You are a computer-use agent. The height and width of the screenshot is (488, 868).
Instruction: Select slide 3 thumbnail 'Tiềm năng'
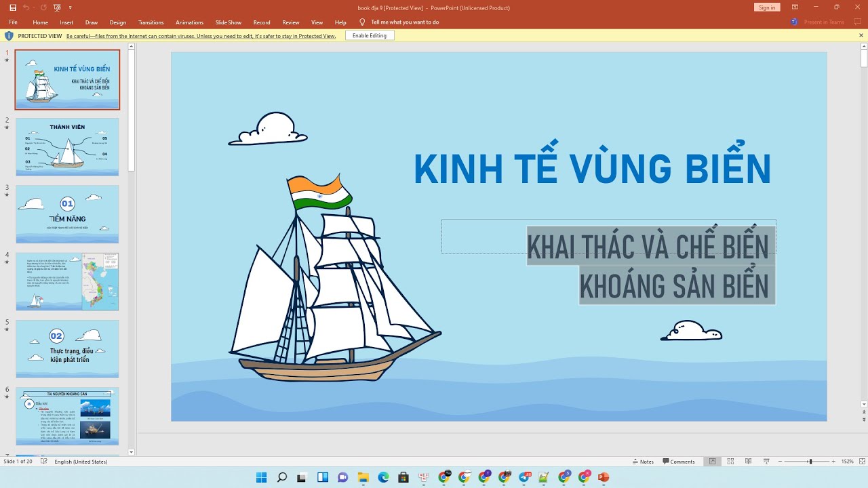(67, 214)
